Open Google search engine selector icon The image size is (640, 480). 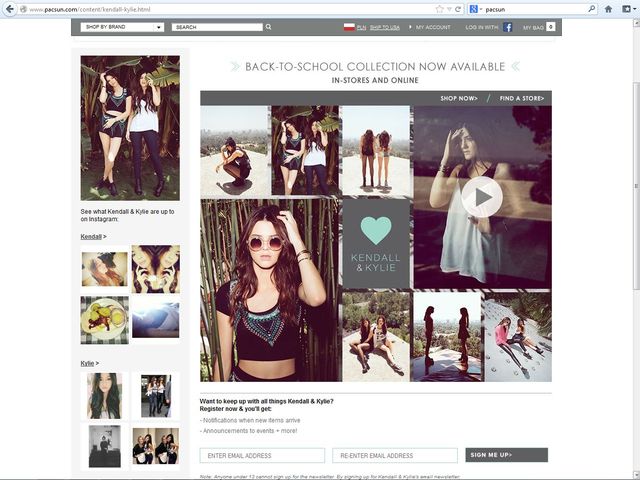point(475,9)
